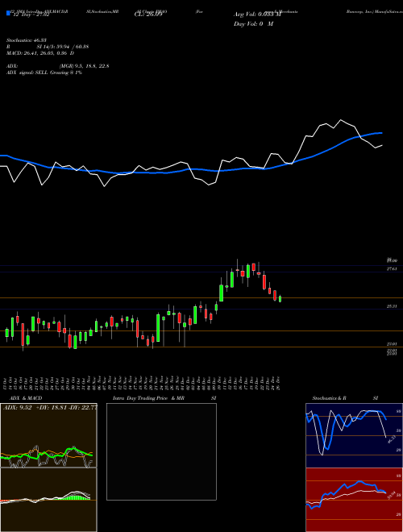Viewport: 403px width, 532px height.
Task: Click the empty Intra Day Trading Price panel
Action: point(161,451)
